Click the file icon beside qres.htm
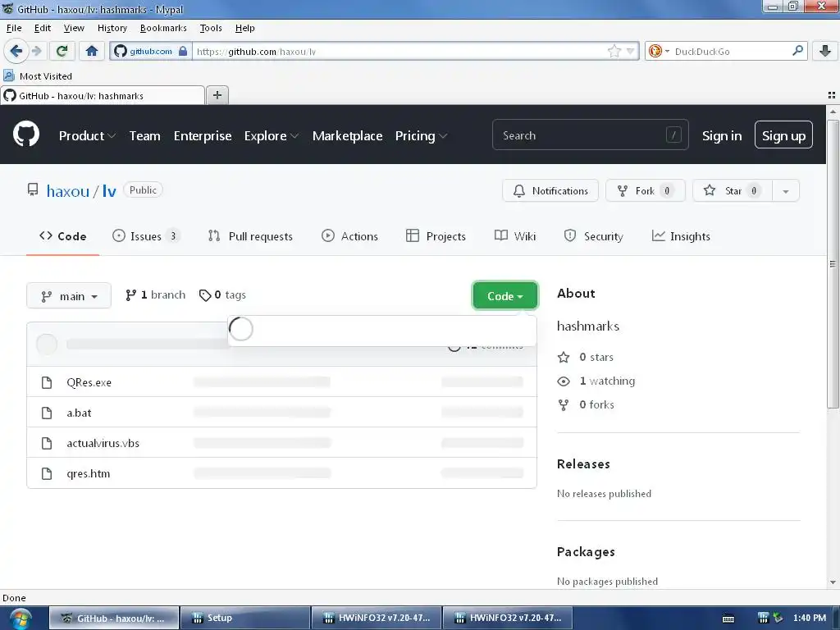 47,474
